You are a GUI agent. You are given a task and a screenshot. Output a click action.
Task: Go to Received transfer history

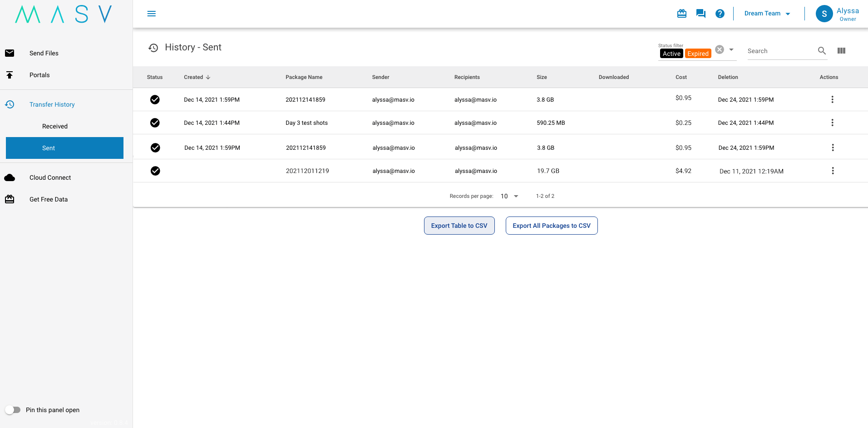pos(55,126)
